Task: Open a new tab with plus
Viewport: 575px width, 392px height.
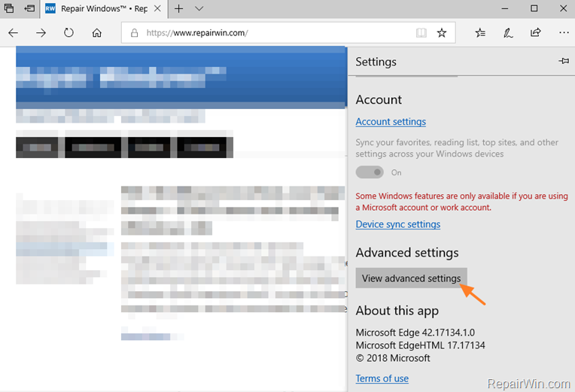Action: 178,8
